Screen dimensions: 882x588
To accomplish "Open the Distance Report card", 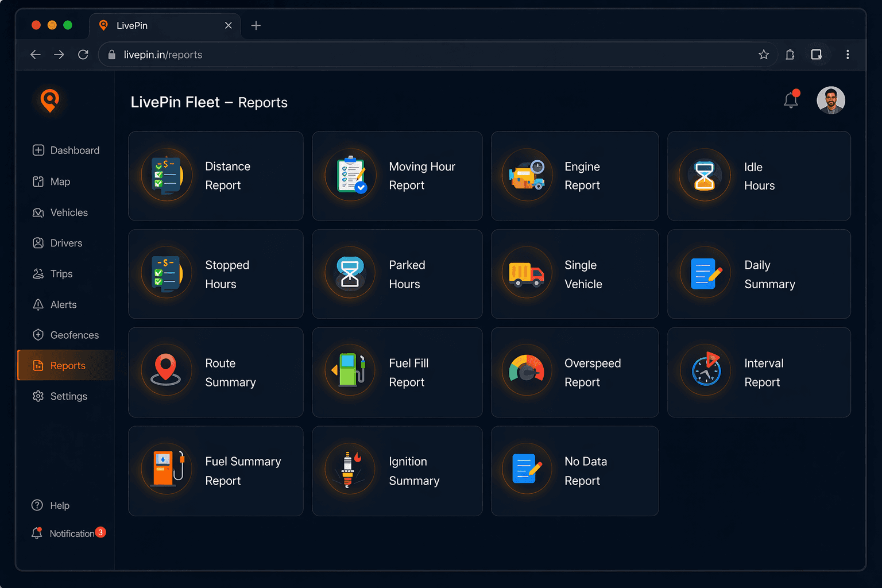I will click(x=215, y=176).
